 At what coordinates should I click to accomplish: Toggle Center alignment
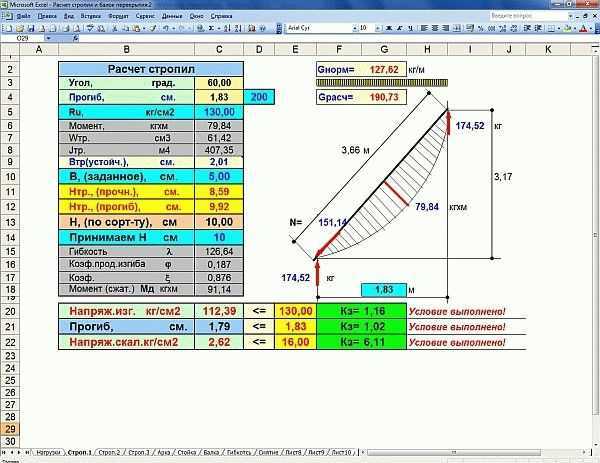coord(435,28)
